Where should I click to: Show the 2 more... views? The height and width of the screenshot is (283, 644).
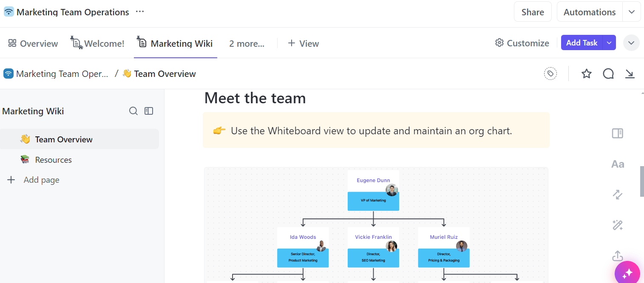(x=247, y=43)
